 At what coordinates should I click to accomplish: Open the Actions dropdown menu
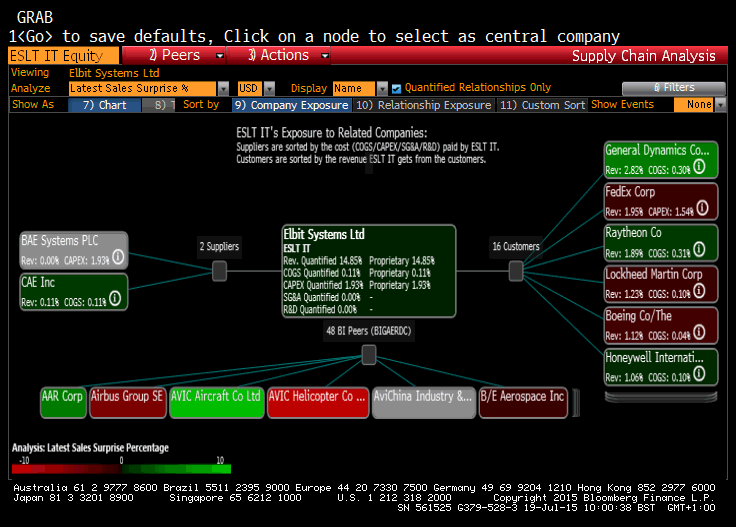click(x=278, y=55)
